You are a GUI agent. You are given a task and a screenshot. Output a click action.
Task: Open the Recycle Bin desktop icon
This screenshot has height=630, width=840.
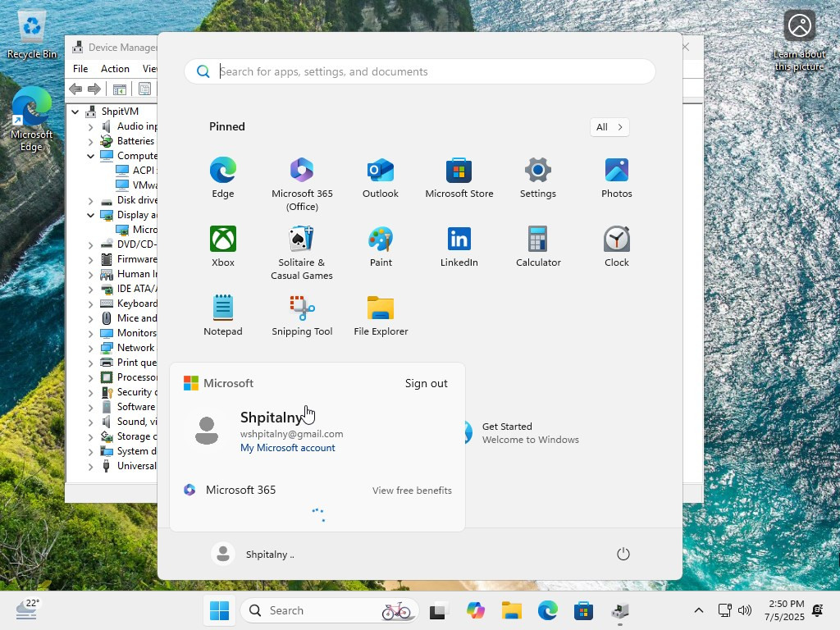click(x=32, y=35)
